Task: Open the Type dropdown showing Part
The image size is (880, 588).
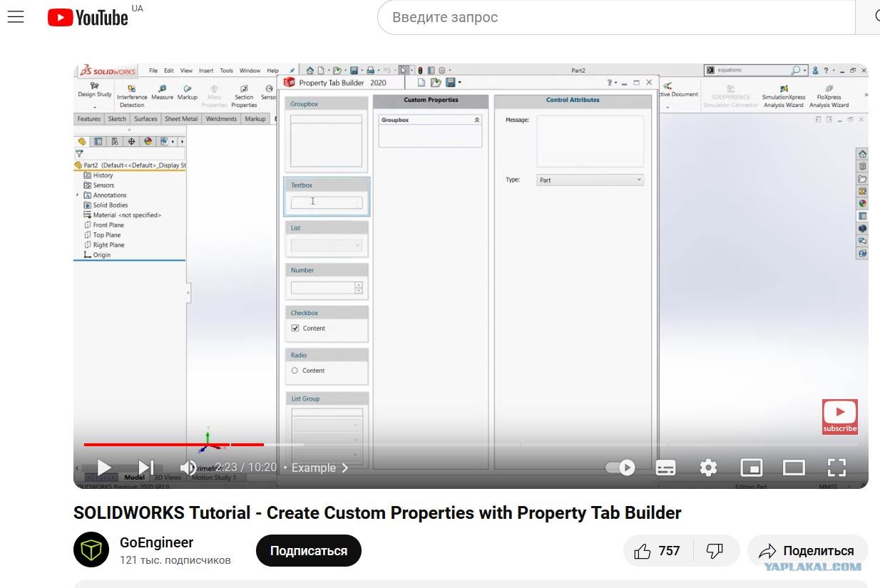Action: tap(590, 180)
